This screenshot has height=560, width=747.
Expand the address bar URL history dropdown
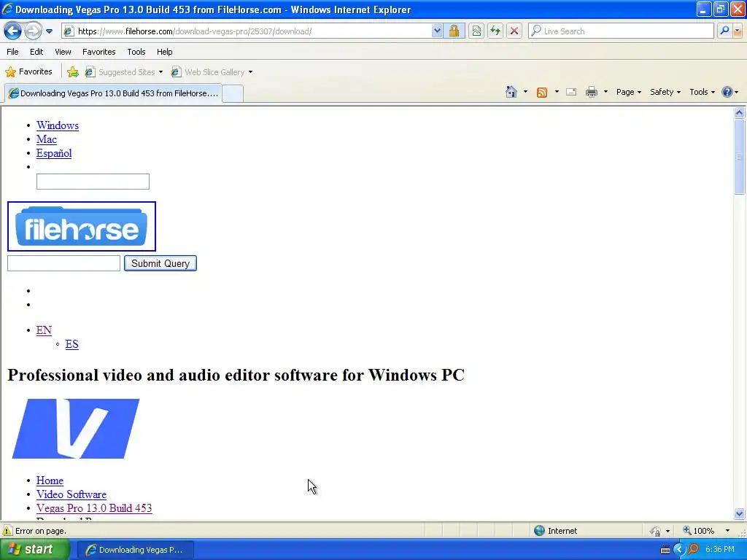tap(437, 31)
